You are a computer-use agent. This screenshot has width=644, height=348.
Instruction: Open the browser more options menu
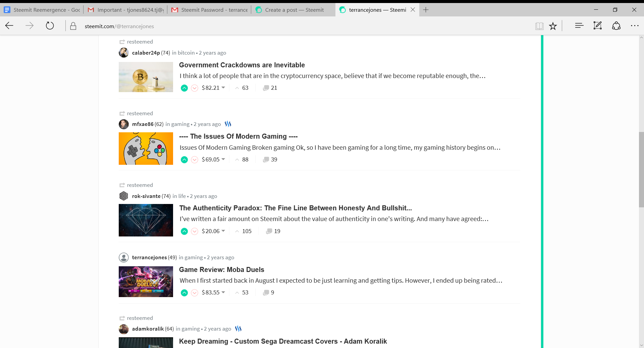[x=635, y=26]
